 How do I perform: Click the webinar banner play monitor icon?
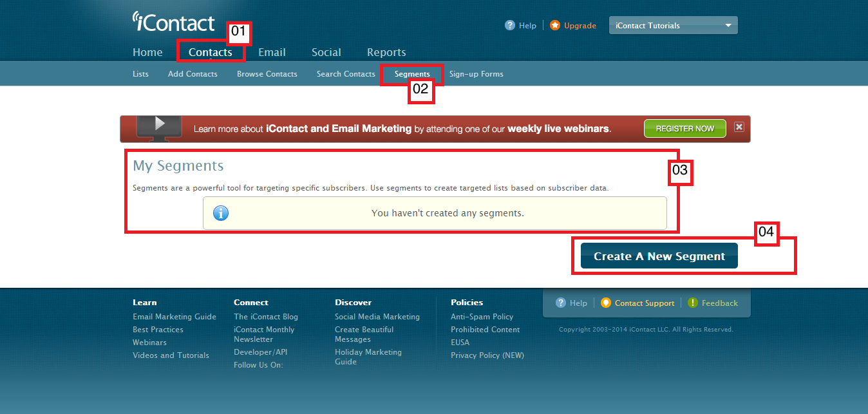coord(159,127)
